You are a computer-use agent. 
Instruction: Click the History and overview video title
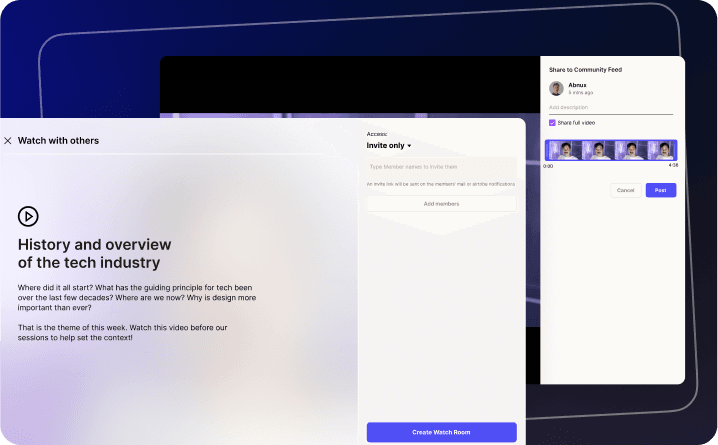95,254
